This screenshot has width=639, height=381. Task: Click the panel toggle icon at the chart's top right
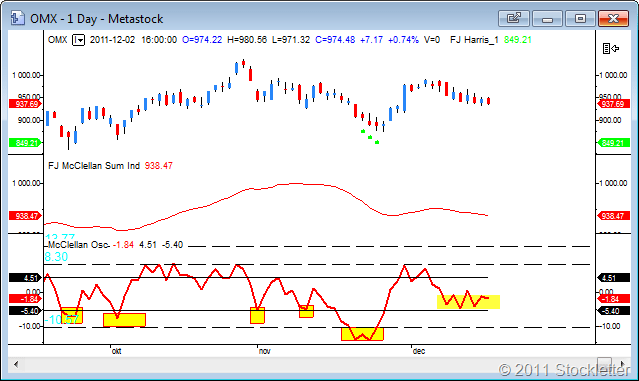[610, 48]
